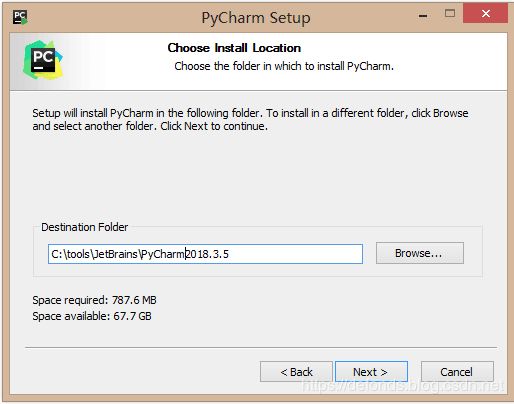The width and height of the screenshot is (514, 404).
Task: Click the setup instructions paragraph
Action: pyautogui.click(x=250, y=119)
